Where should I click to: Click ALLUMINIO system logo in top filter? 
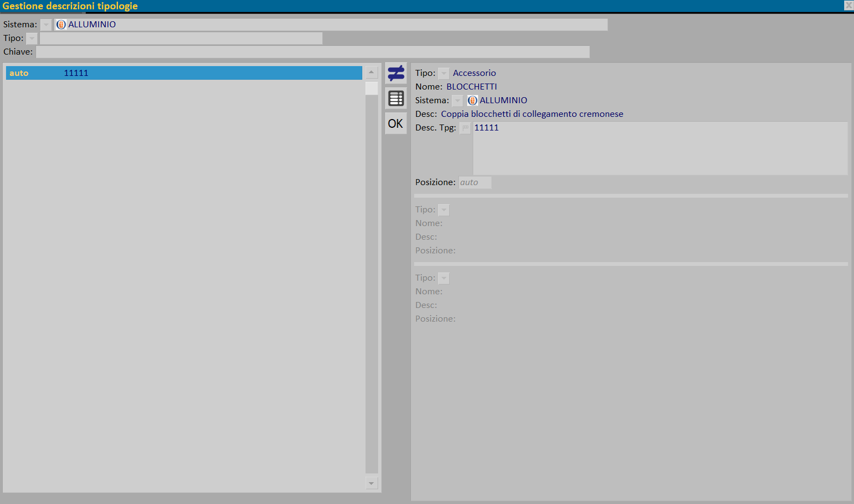click(61, 25)
